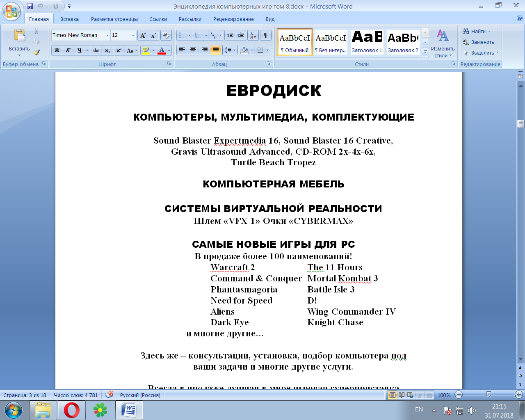Apply a numbered list
Screen dimensions: 525x420
click(x=199, y=35)
